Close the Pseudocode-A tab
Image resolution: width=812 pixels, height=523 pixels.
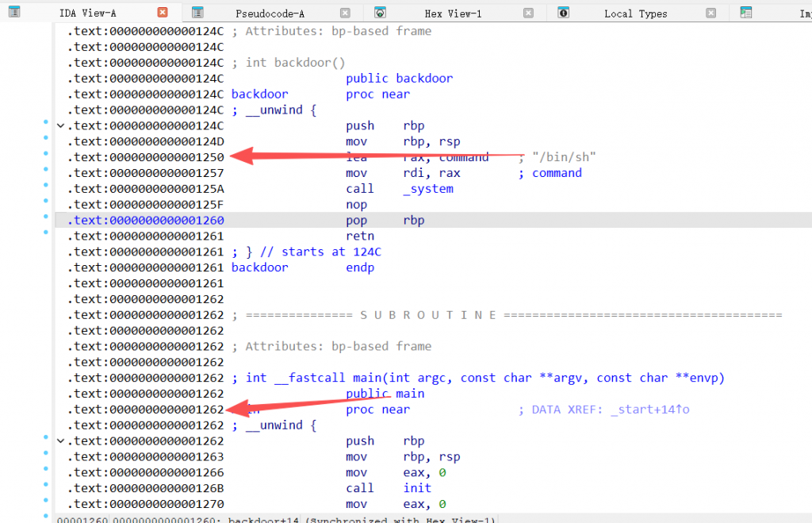345,13
